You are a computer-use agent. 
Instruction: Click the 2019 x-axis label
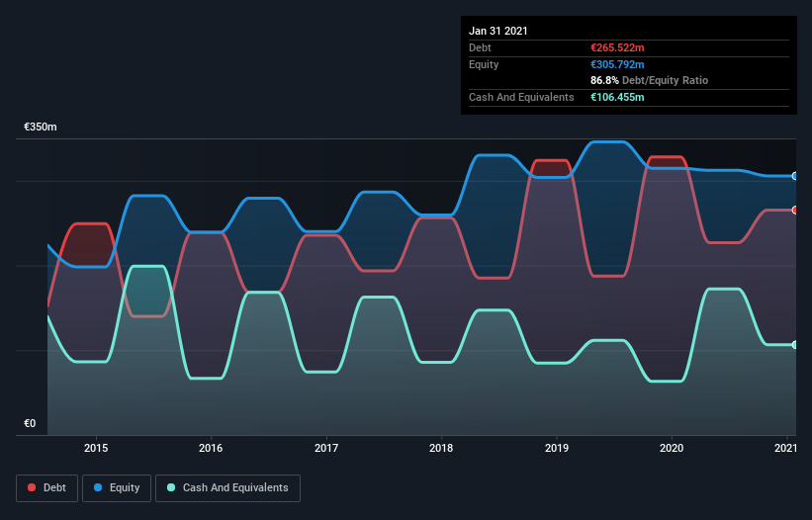pyautogui.click(x=557, y=448)
